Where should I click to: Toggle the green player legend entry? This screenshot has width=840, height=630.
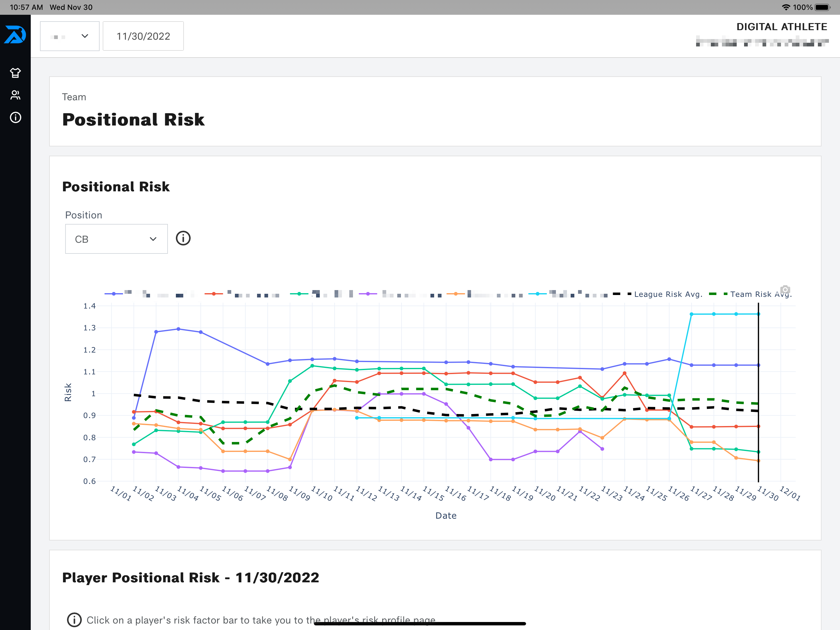coord(322,294)
